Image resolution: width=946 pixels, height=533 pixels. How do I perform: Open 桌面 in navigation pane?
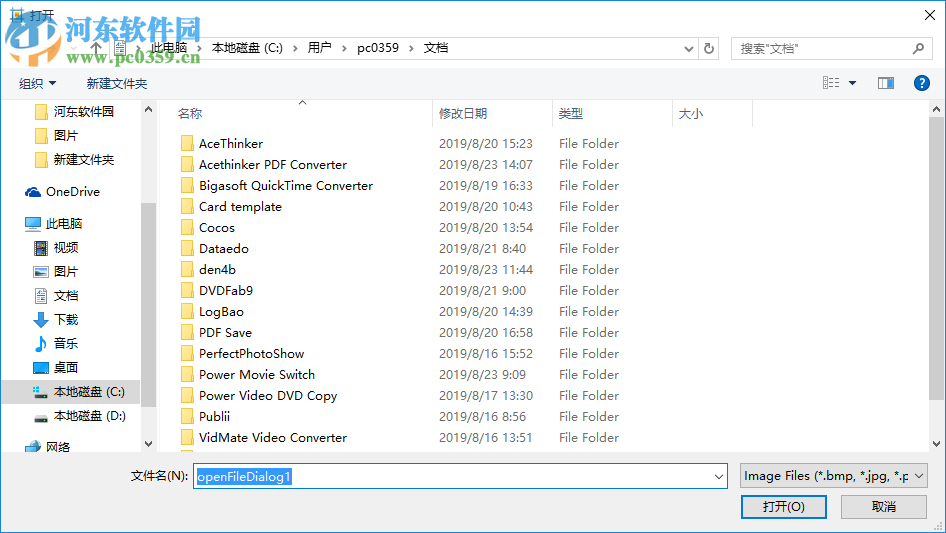pos(56,368)
